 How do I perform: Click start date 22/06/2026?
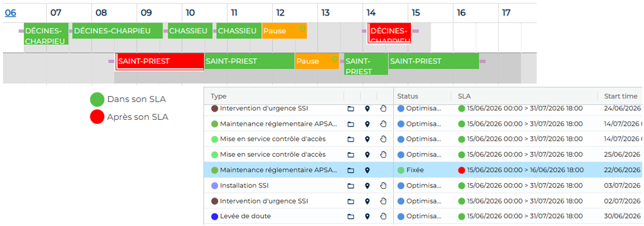click(x=622, y=170)
